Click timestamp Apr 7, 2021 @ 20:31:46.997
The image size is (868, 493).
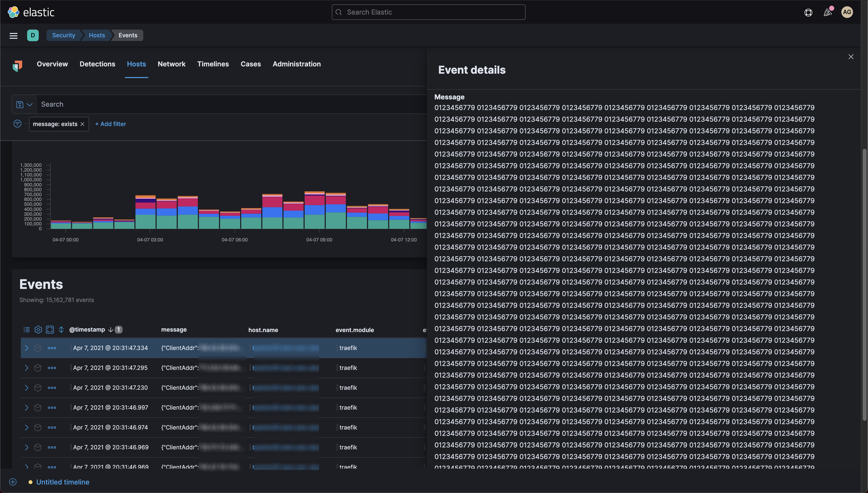(x=111, y=408)
